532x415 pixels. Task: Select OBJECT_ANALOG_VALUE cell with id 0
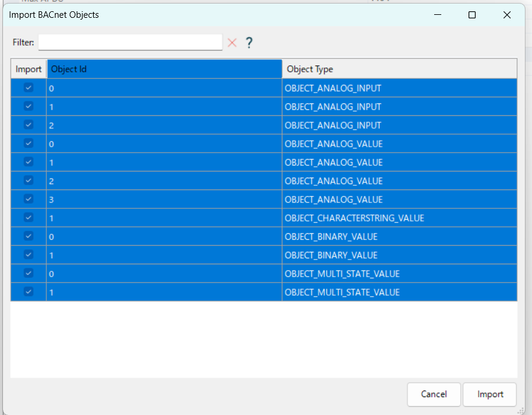399,144
